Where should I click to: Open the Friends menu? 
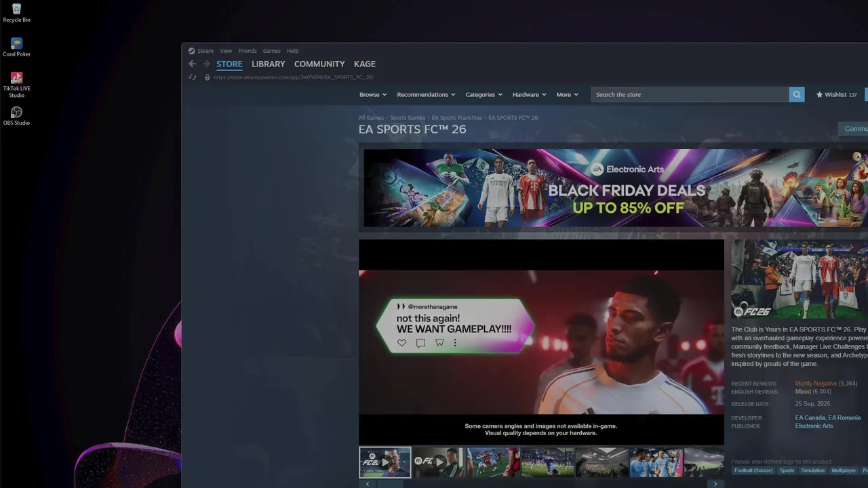[x=248, y=51]
